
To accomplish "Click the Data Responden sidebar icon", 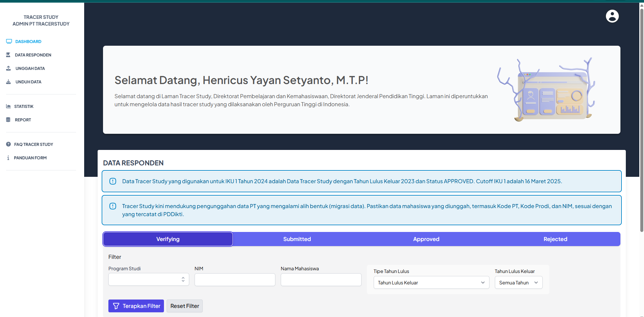I will 8,55.
